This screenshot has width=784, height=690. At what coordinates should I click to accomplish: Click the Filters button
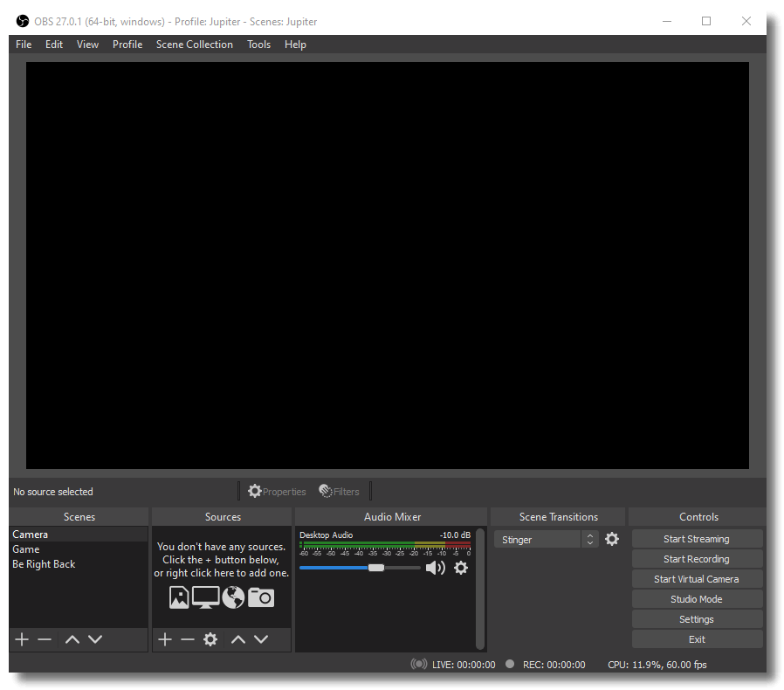tap(339, 492)
